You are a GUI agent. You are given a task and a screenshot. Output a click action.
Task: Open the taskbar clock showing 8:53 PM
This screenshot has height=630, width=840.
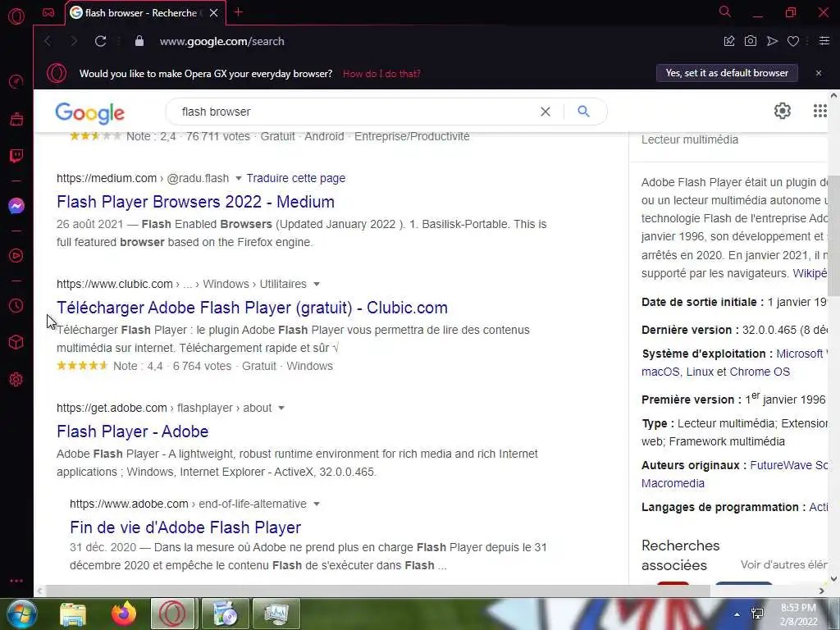coord(799,614)
